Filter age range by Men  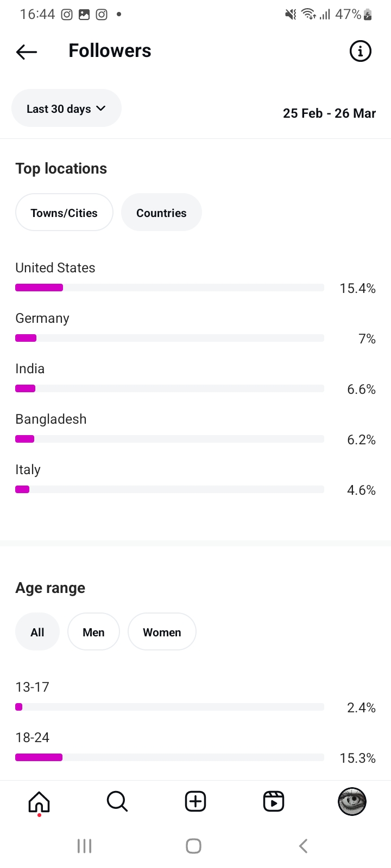point(93,632)
